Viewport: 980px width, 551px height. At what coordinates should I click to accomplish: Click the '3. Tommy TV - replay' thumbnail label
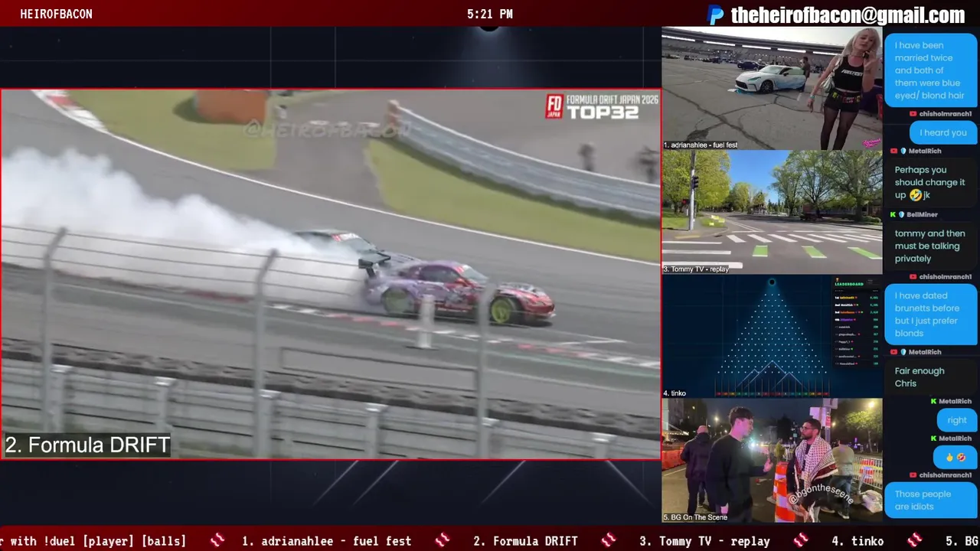[x=696, y=269]
